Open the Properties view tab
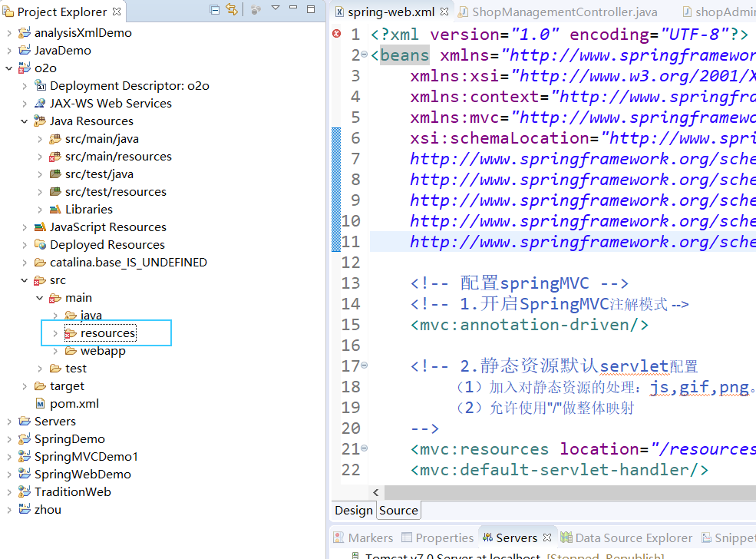This screenshot has height=559, width=756. [x=438, y=537]
